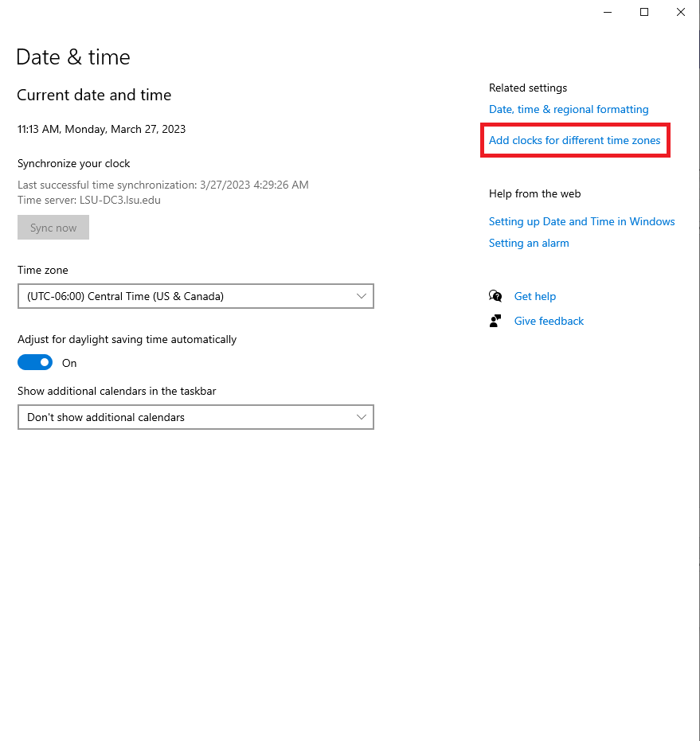Screen dimensions: 700x741
Task: Click the Give feedback person icon
Action: (495, 321)
